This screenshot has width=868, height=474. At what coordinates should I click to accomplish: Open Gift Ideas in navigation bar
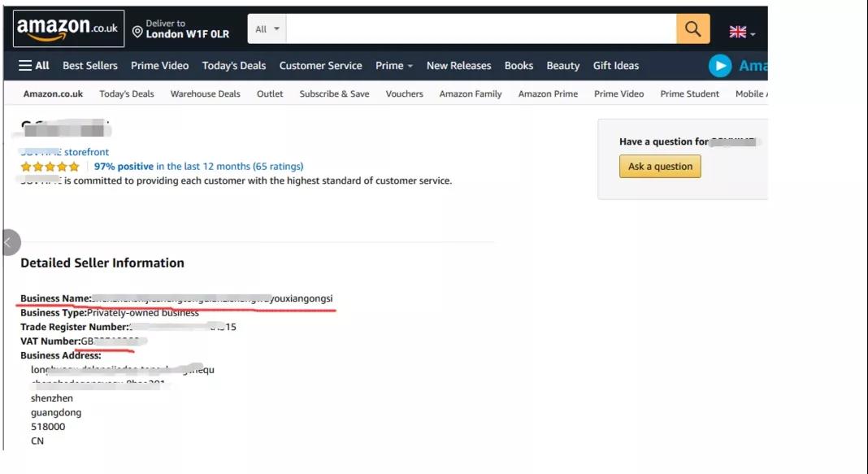615,66
